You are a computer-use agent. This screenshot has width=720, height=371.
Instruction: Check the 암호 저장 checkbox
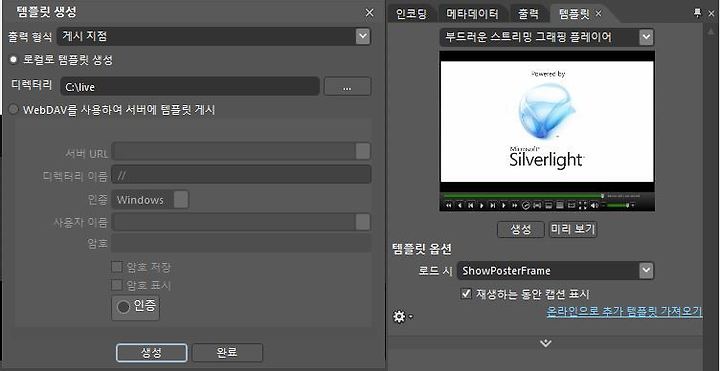pos(117,267)
